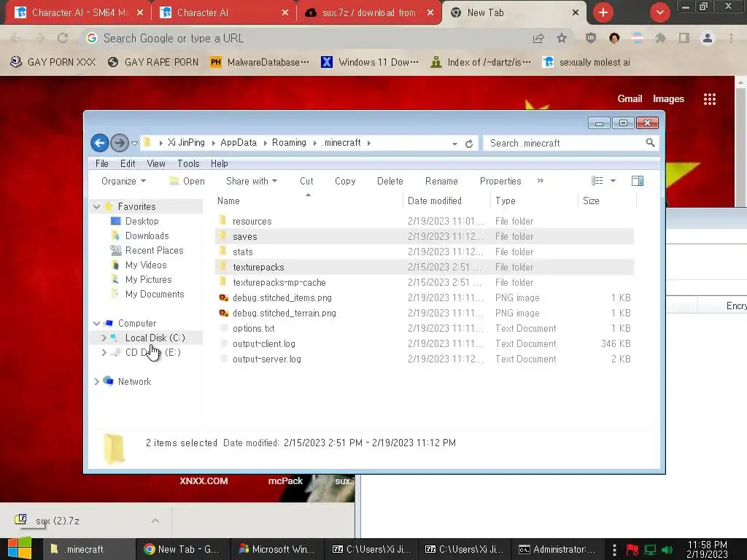The height and width of the screenshot is (560, 747).
Task: Click the change view icon
Action: pyautogui.click(x=597, y=181)
